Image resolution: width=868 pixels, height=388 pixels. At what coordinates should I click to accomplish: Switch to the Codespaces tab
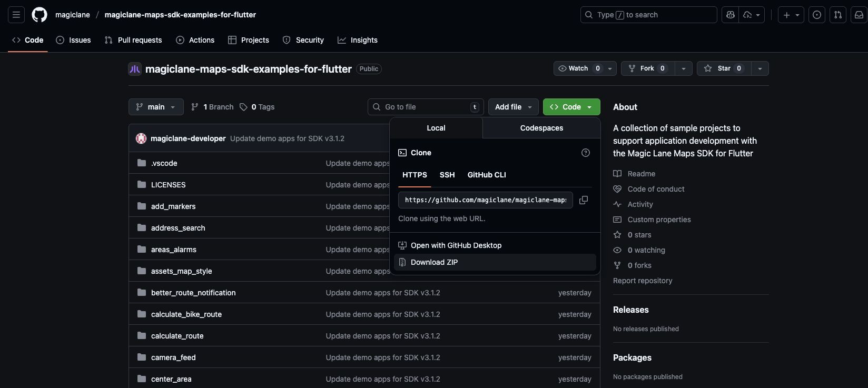pos(541,128)
